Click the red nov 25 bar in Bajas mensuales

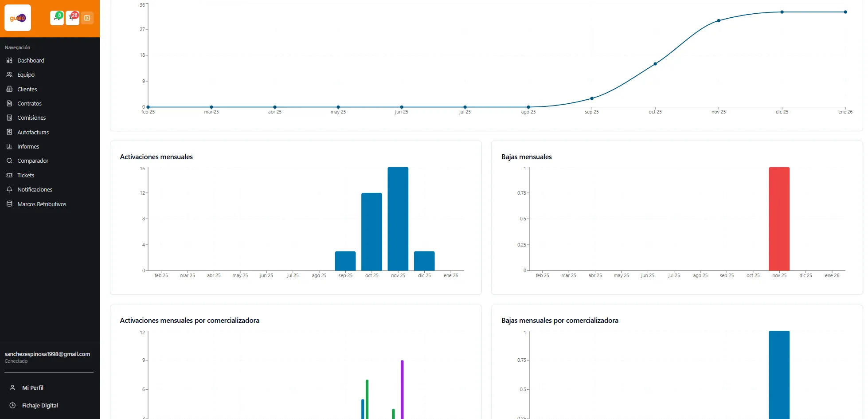click(779, 219)
